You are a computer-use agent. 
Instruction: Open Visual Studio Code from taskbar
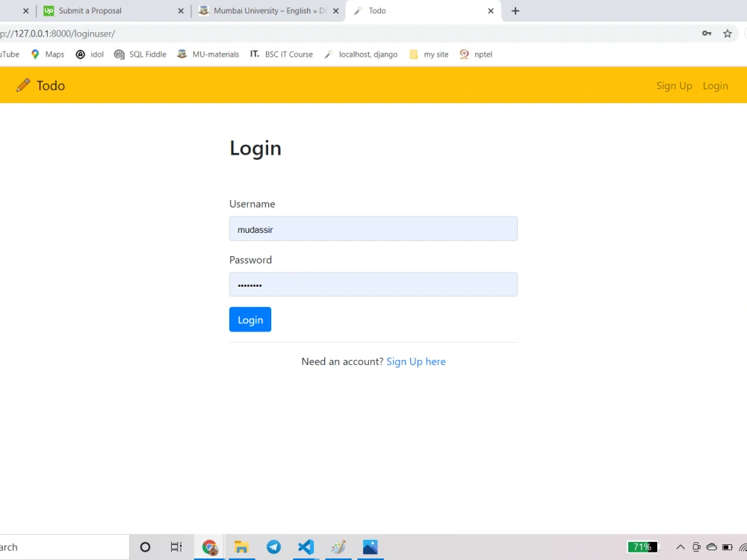point(306,547)
